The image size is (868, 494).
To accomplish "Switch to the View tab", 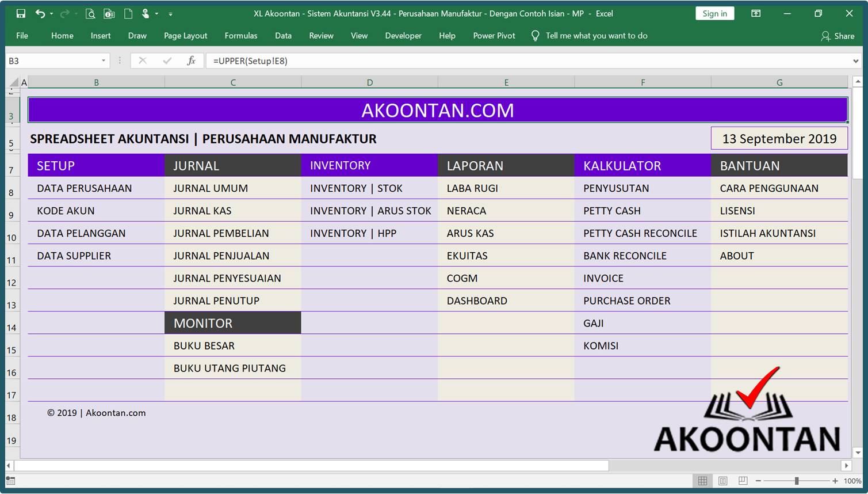I will click(359, 36).
